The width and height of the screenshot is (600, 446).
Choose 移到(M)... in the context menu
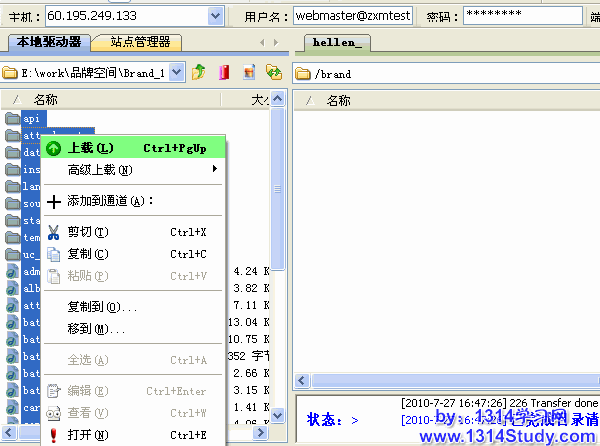pos(96,328)
